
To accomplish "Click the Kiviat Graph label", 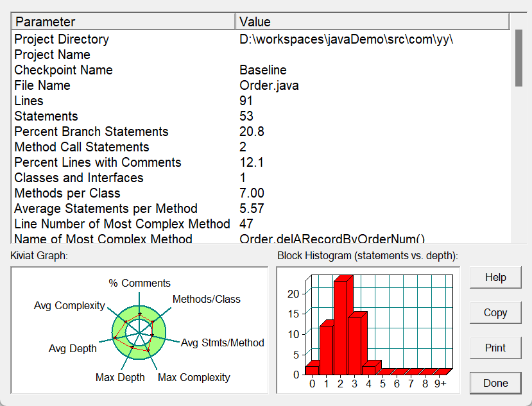I will click(39, 255).
